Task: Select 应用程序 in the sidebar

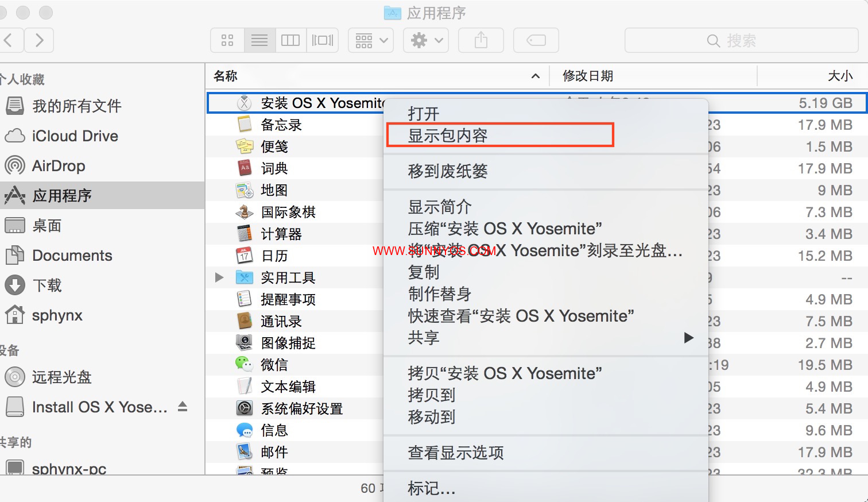Action: [102, 196]
